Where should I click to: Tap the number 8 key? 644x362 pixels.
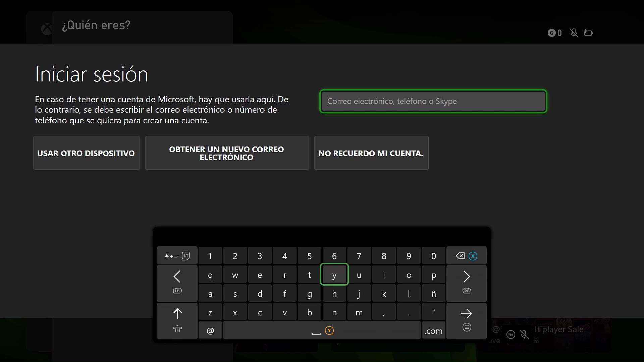click(x=384, y=256)
